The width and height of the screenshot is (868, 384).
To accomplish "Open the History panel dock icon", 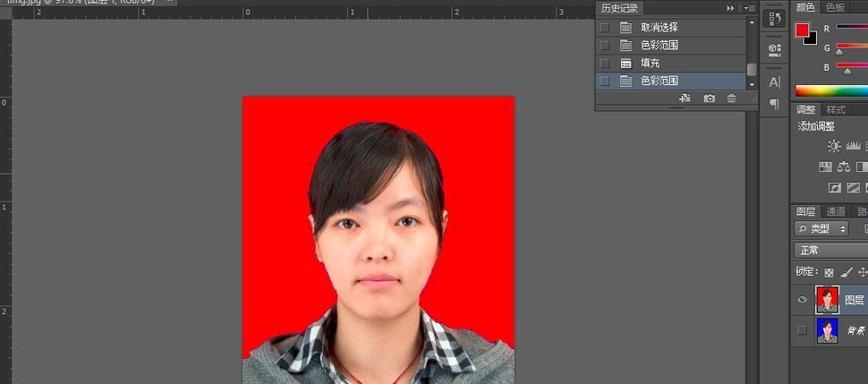I will [x=774, y=18].
